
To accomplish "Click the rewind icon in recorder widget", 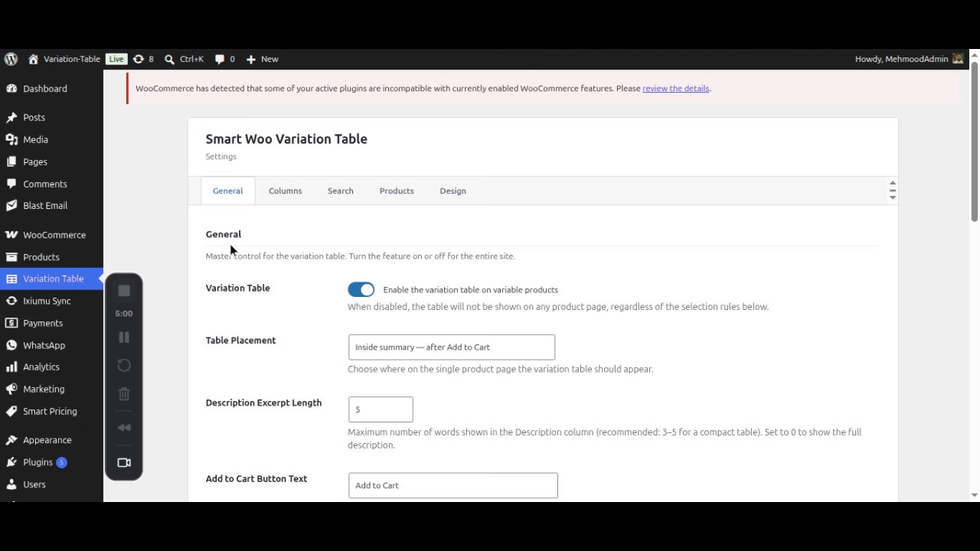I will point(124,428).
